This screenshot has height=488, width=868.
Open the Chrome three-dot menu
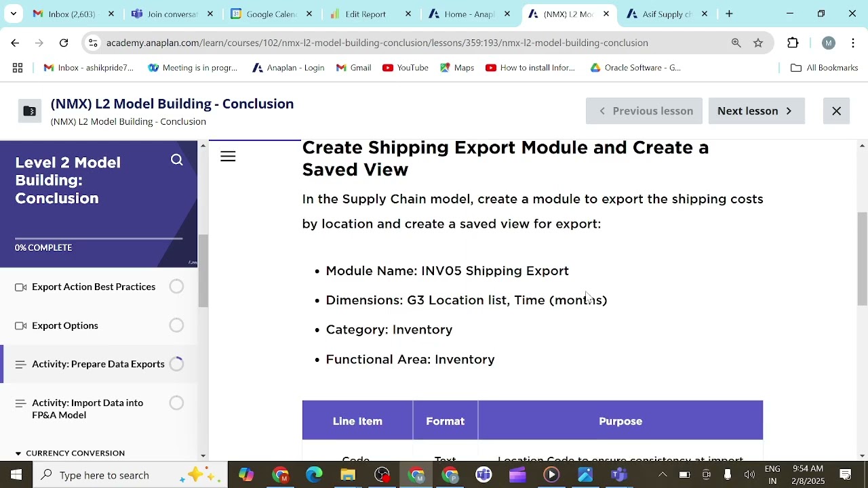(853, 43)
